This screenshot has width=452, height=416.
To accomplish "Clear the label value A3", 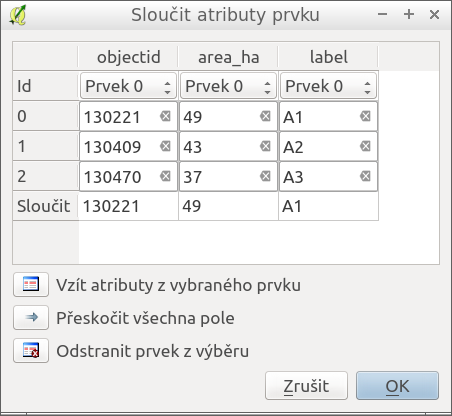I will point(365,176).
